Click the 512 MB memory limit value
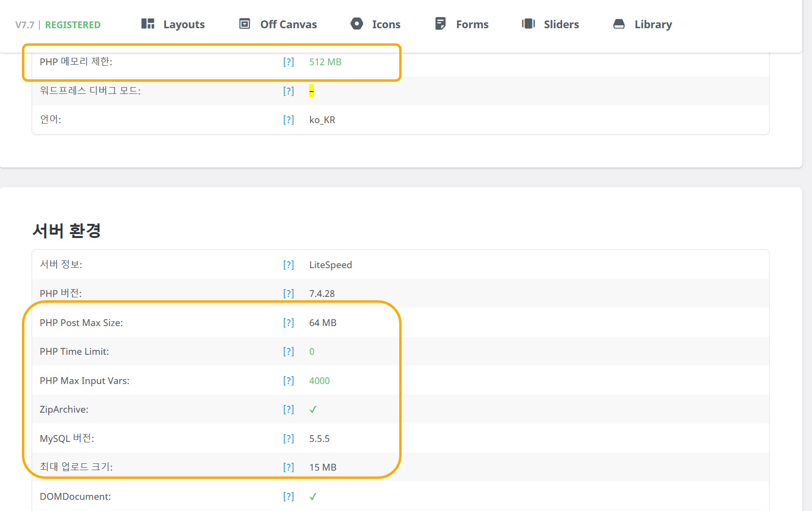Viewport: 812px width, 511px height. coord(325,62)
